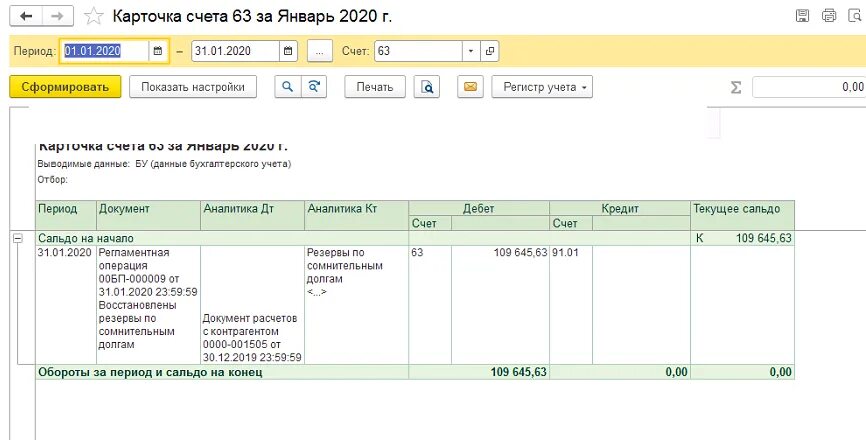The image size is (866, 440).
Task: Send report by email envelope icon
Action: coord(471,87)
